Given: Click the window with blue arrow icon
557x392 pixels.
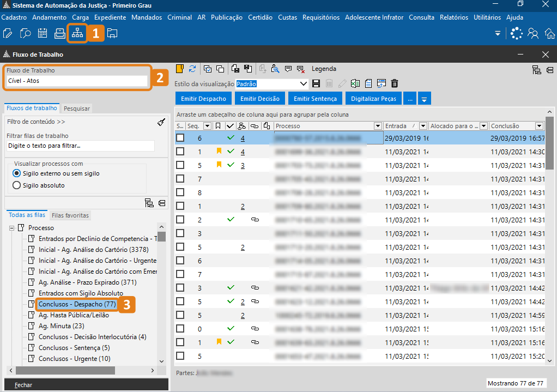Looking at the screenshot, I should [x=382, y=83].
